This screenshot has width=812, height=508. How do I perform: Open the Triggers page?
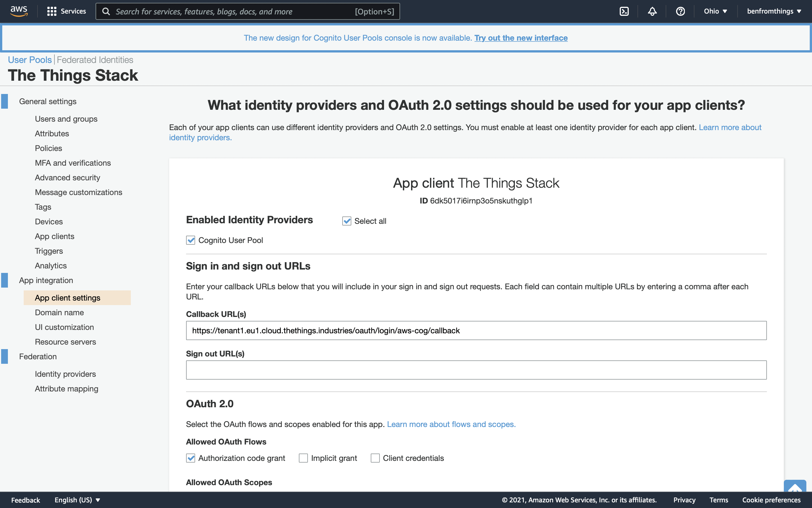(x=49, y=251)
